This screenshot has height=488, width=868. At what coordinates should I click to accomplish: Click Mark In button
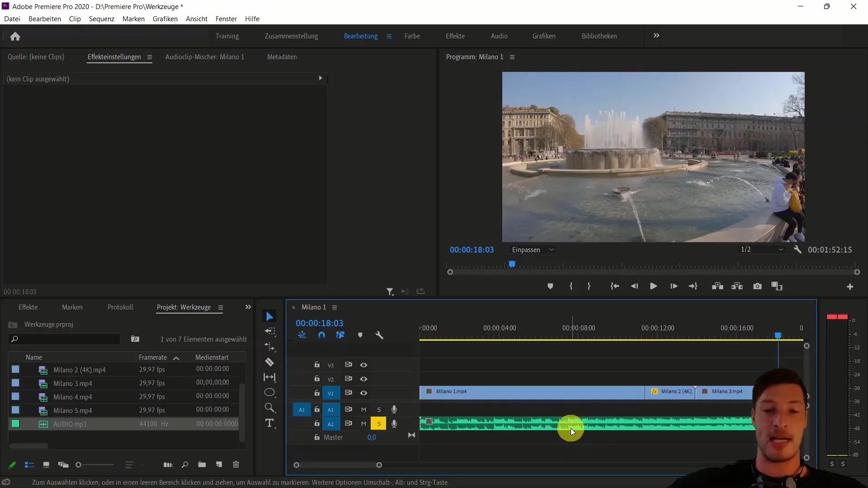point(571,286)
